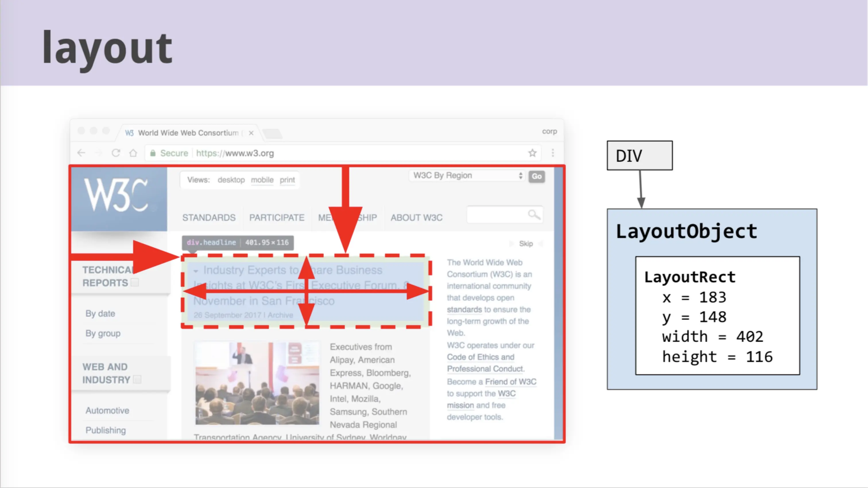The height and width of the screenshot is (488, 868).
Task: Follow the standards link in the intro
Action: (464, 310)
